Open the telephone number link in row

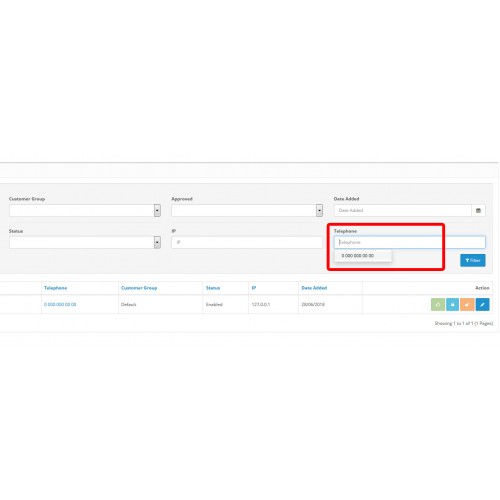(x=60, y=304)
